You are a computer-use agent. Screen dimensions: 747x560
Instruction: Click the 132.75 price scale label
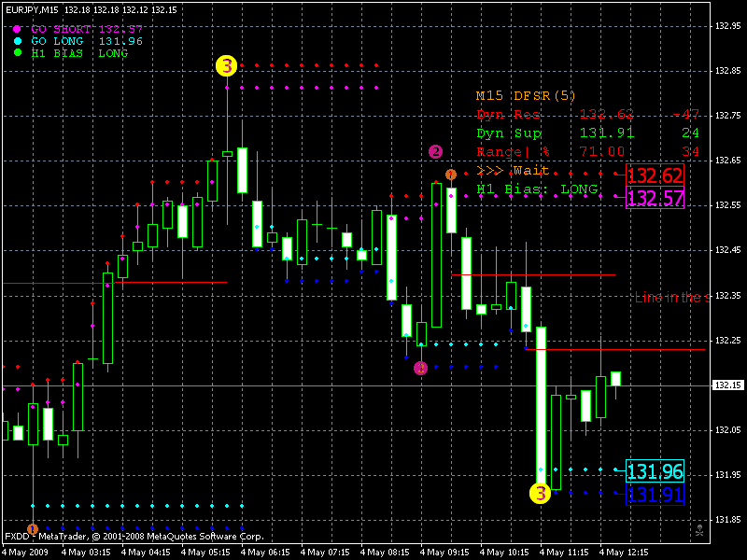pos(728,115)
